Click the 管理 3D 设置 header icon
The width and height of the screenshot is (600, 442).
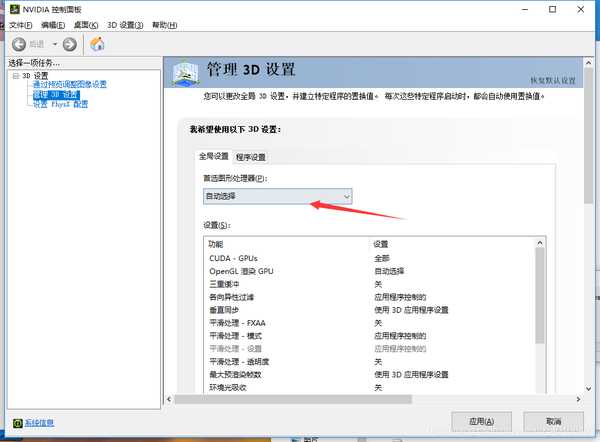click(185, 73)
